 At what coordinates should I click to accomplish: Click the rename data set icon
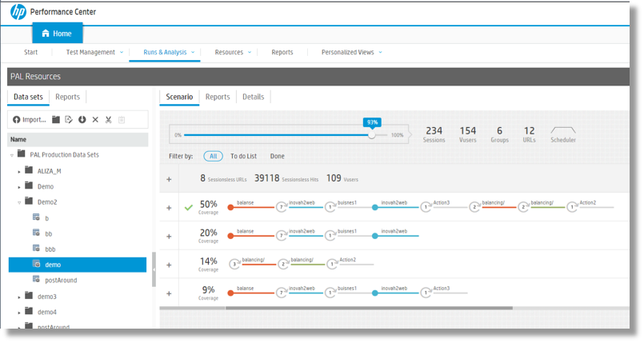coord(69,119)
